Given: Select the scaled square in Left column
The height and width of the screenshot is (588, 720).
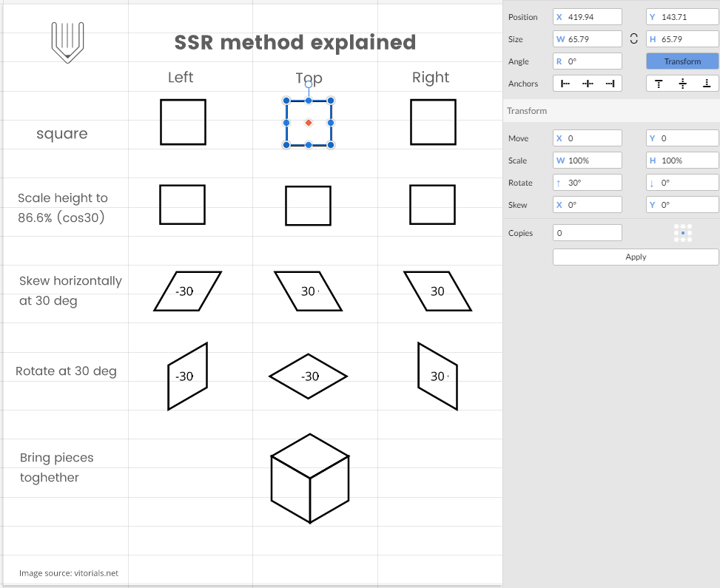Looking at the screenshot, I should tap(182, 205).
